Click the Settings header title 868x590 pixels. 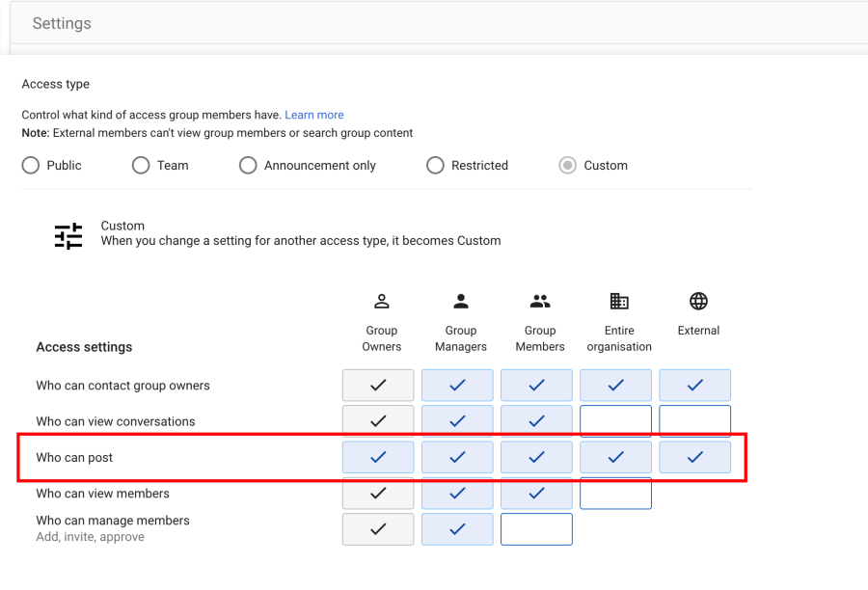pyautogui.click(x=62, y=24)
